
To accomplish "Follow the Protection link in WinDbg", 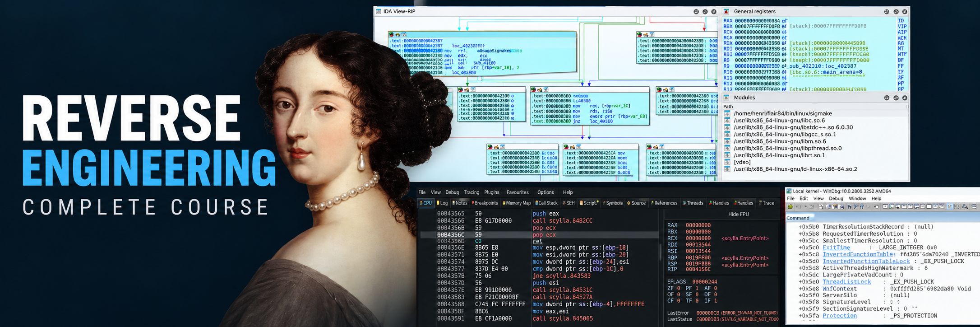I will (839, 316).
